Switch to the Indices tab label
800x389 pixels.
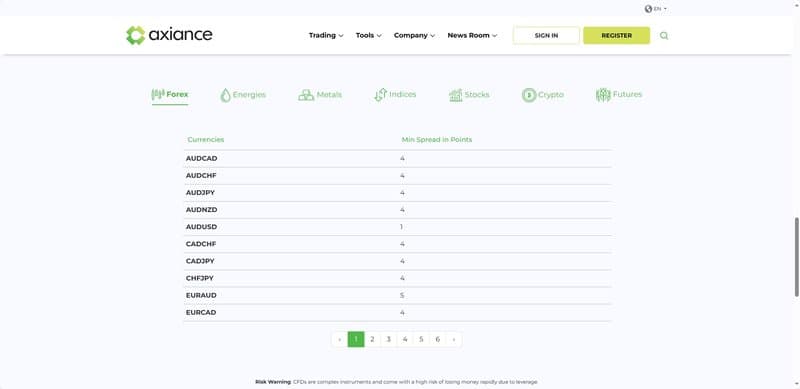tap(403, 94)
